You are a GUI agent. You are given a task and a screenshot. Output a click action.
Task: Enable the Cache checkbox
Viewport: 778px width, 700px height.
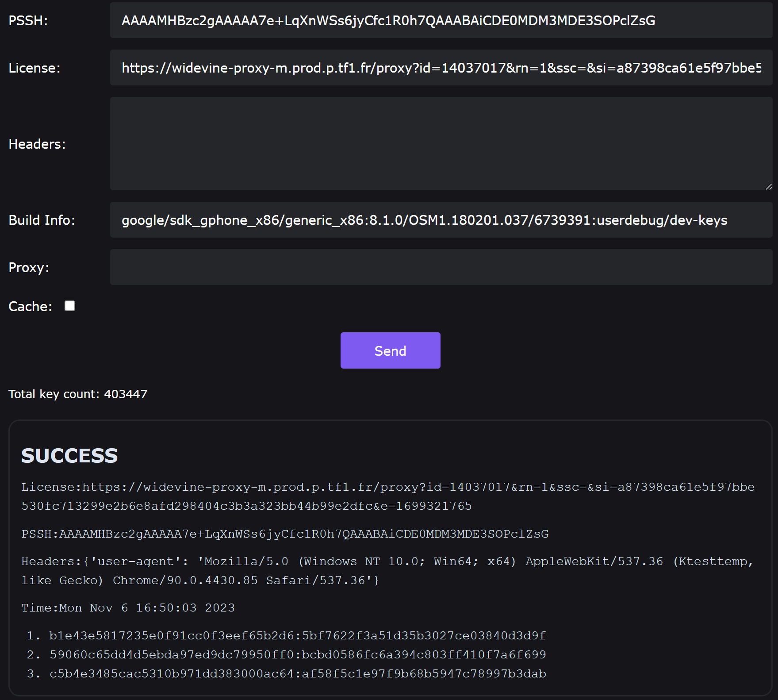pyautogui.click(x=70, y=306)
